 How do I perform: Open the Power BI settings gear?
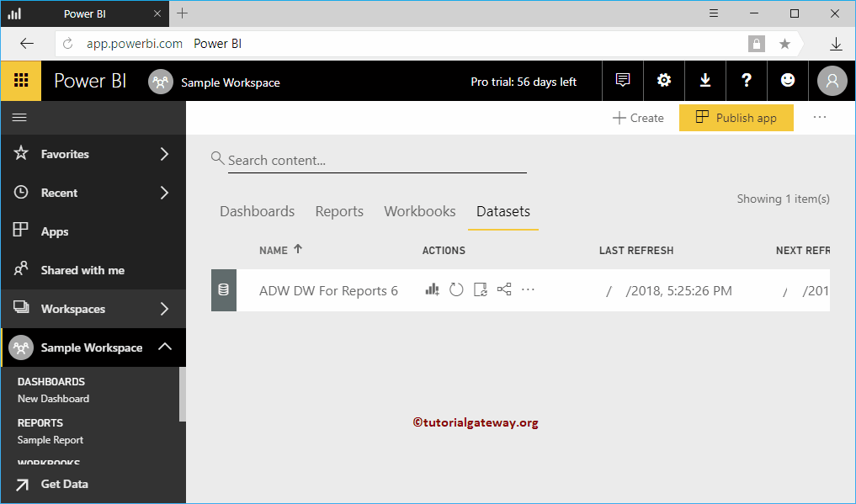[663, 80]
